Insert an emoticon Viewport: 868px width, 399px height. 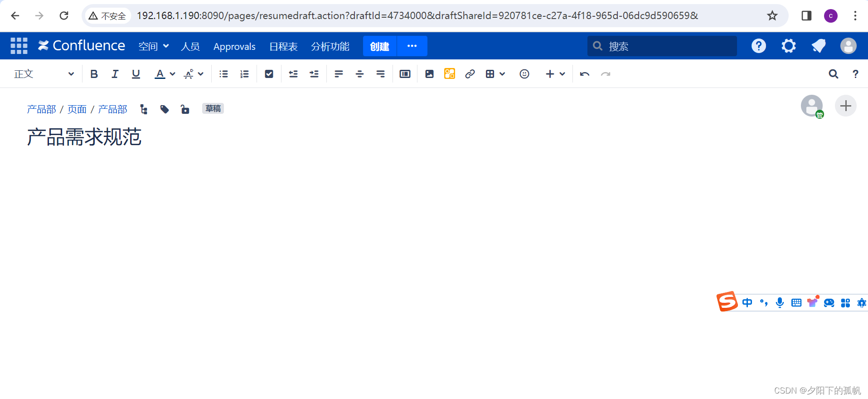pyautogui.click(x=524, y=74)
